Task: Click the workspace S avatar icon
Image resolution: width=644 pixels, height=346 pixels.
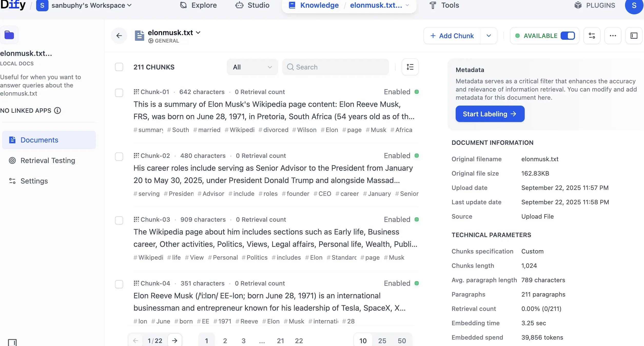Action: tap(42, 5)
